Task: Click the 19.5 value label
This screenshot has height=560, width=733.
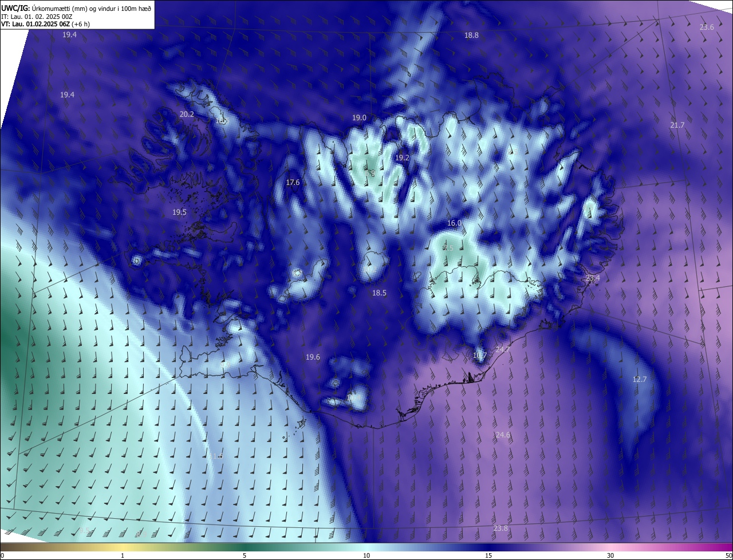Action: (x=179, y=212)
